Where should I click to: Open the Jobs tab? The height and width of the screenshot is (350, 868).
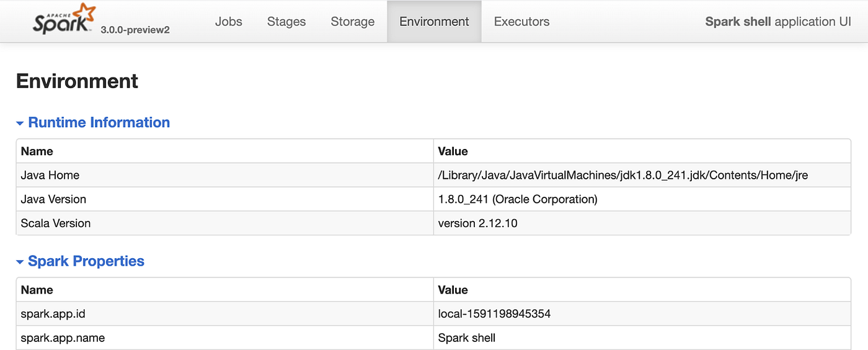pyautogui.click(x=229, y=22)
